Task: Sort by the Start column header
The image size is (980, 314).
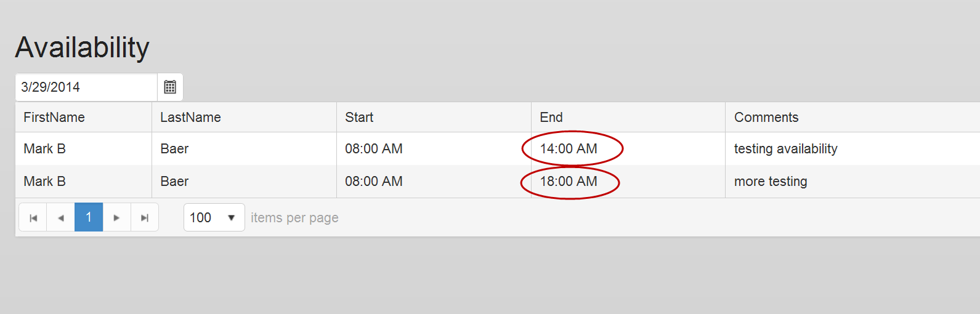Action: click(359, 118)
